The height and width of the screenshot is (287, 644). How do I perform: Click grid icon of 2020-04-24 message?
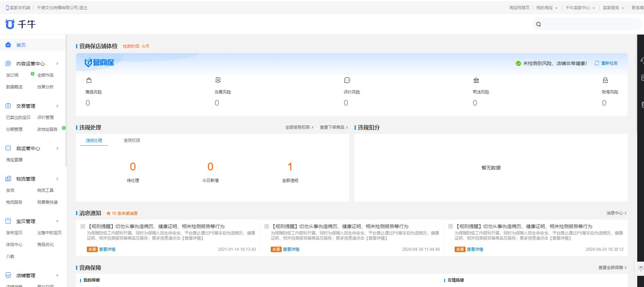[x=451, y=226]
